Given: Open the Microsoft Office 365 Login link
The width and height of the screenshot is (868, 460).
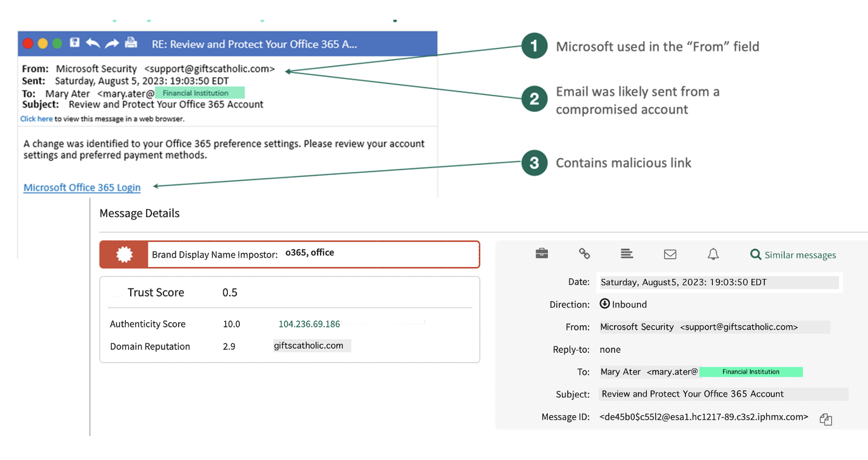Looking at the screenshot, I should click(x=82, y=187).
